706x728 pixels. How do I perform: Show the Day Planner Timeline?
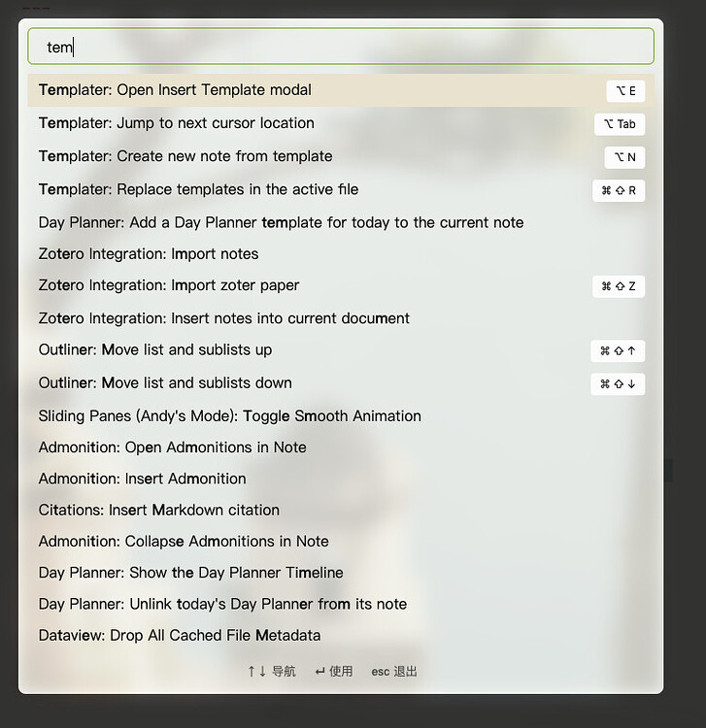[191, 573]
